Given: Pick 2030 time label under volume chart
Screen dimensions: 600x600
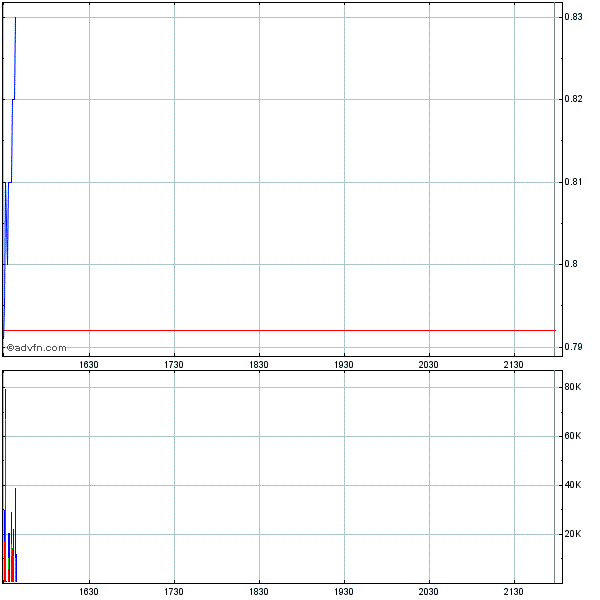Looking at the screenshot, I should tap(428, 592).
